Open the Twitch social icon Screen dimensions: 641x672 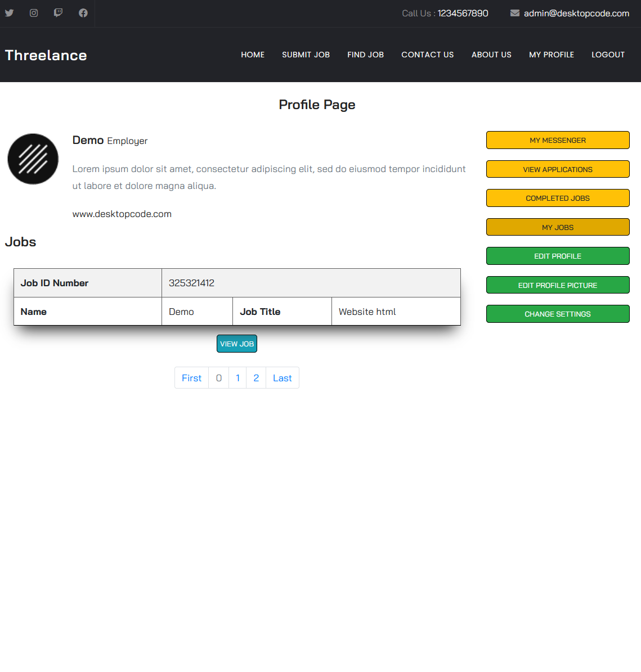(58, 13)
